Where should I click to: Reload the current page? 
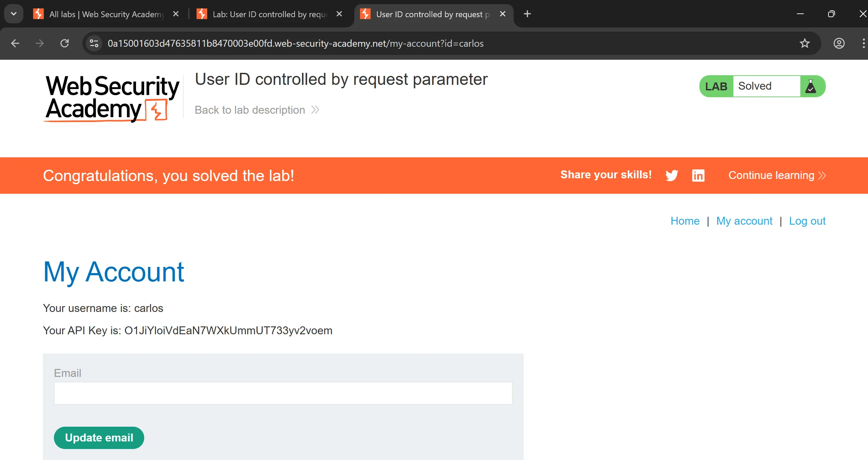tap(65, 43)
